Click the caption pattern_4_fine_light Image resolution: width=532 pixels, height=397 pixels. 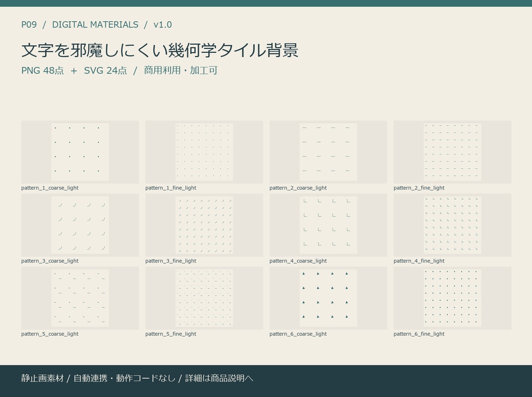(419, 261)
